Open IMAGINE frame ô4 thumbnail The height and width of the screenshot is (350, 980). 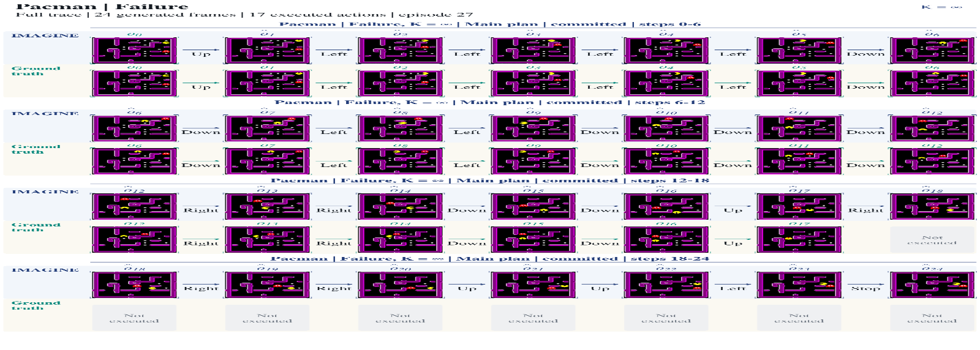(x=666, y=50)
